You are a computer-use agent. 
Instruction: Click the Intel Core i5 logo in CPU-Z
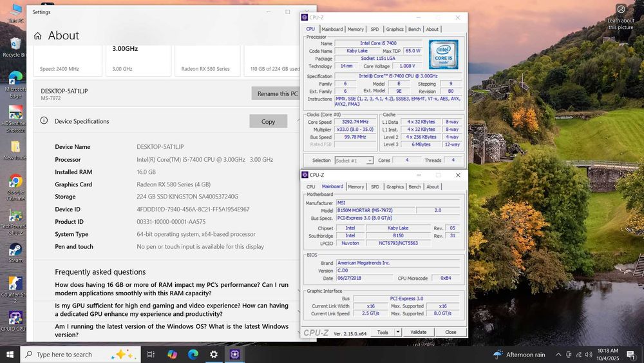tap(444, 55)
